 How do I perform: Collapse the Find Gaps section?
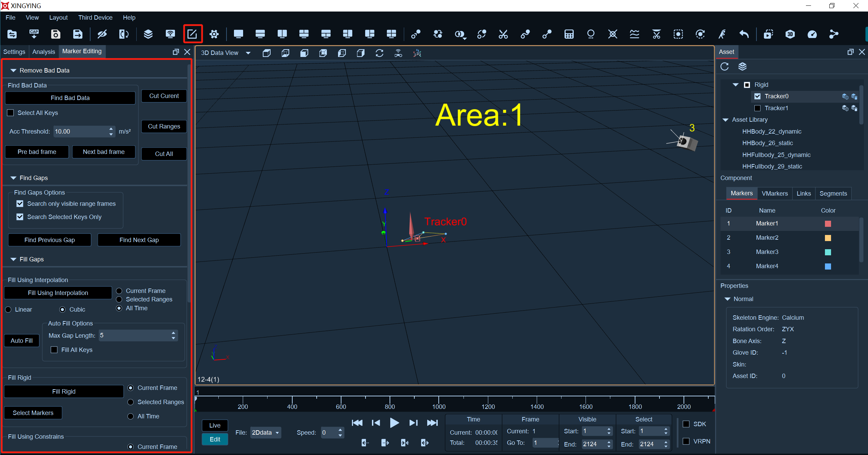pos(14,178)
